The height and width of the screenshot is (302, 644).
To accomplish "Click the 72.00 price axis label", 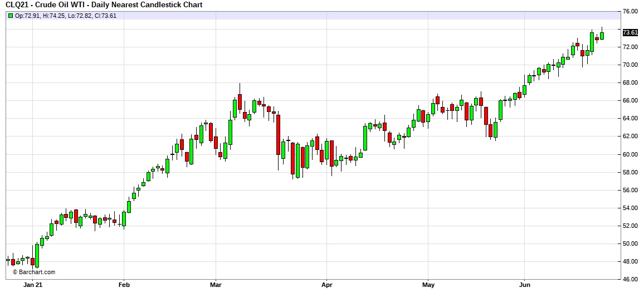I will pyautogui.click(x=631, y=47).
